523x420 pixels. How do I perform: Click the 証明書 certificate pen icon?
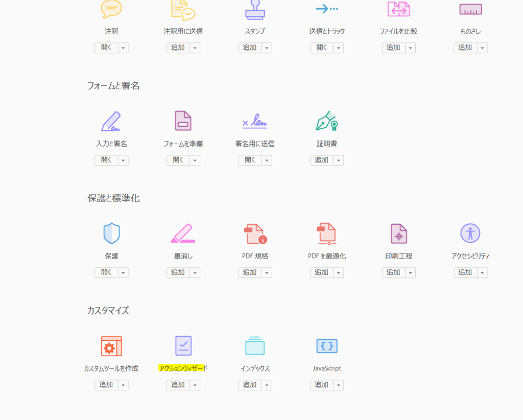[x=327, y=121]
